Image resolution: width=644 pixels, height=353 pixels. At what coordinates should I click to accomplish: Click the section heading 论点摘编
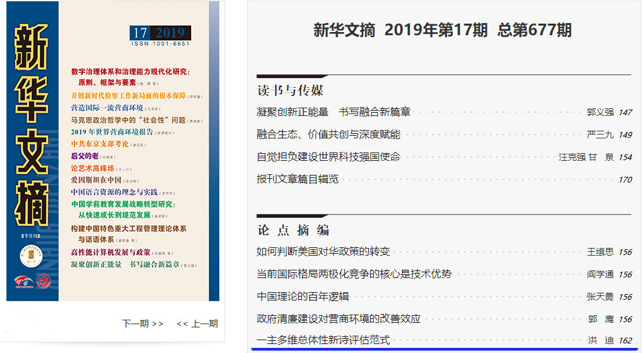293,231
